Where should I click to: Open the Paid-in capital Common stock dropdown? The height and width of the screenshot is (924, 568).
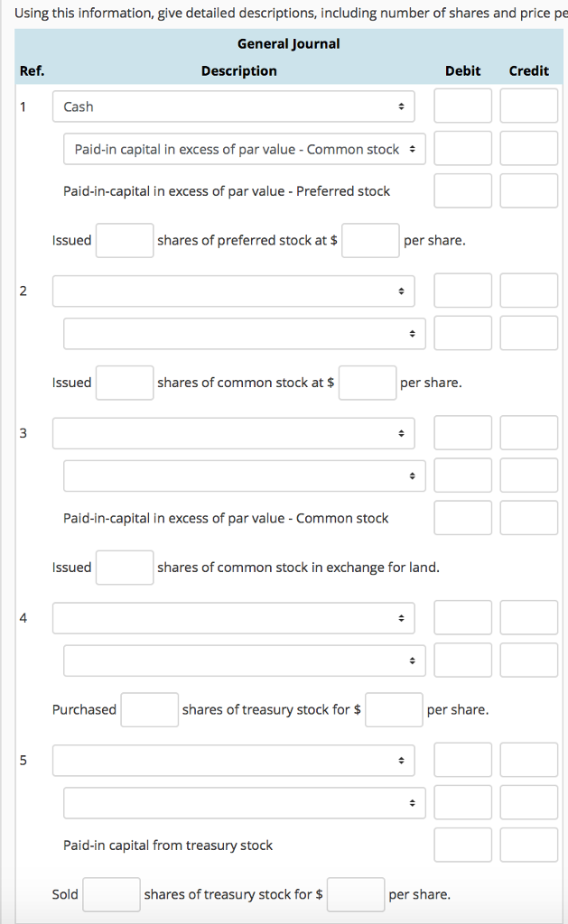pos(244,148)
